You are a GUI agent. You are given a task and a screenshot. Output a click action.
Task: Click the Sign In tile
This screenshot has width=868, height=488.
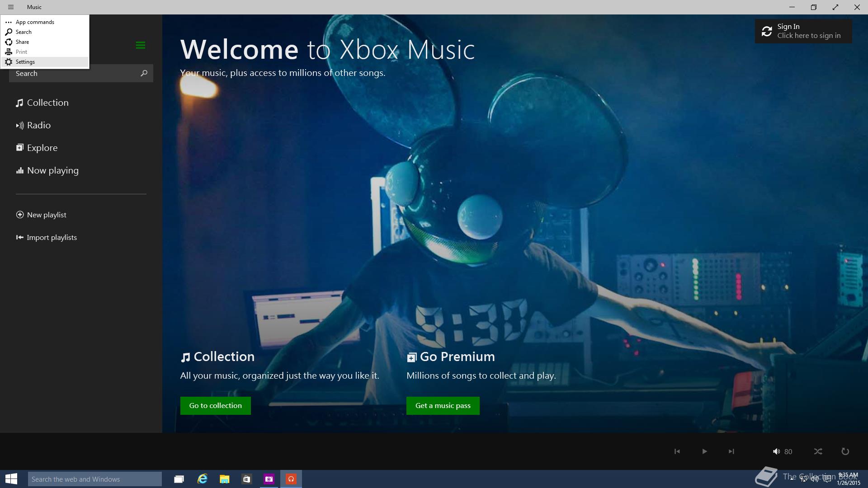[x=803, y=31]
